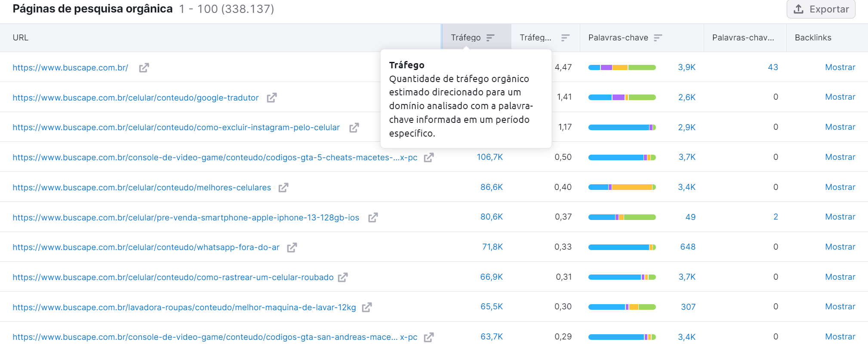
Task: Open buscape.com.br homepage in new tab icon
Action: coord(144,67)
